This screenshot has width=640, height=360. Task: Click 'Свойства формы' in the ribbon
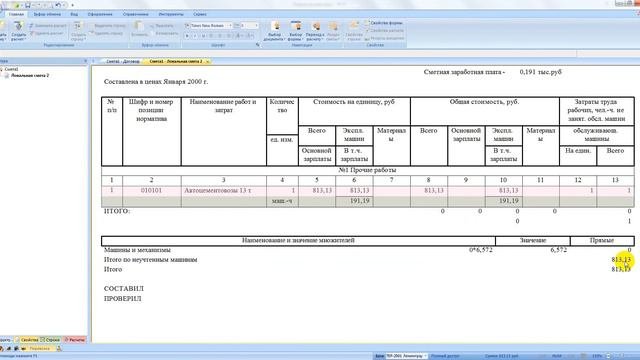(x=383, y=23)
